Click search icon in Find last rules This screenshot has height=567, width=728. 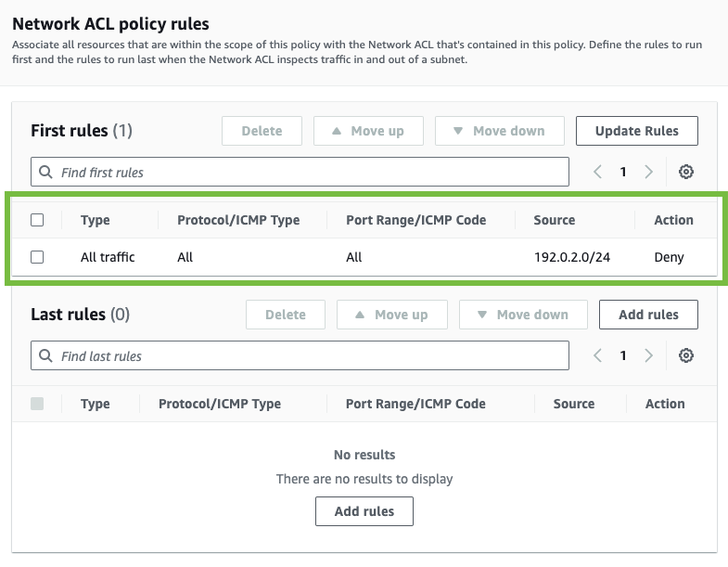click(45, 355)
